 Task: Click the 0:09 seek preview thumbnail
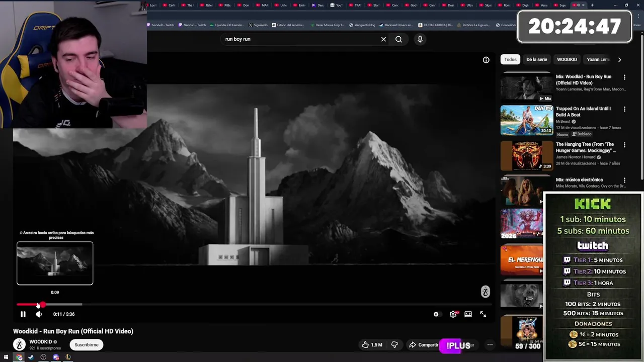55,263
